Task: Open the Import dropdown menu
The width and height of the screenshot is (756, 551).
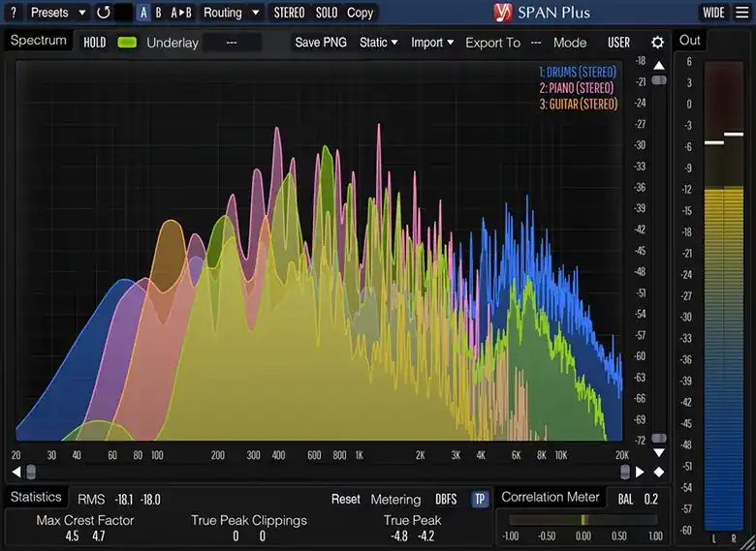Action: tap(432, 43)
